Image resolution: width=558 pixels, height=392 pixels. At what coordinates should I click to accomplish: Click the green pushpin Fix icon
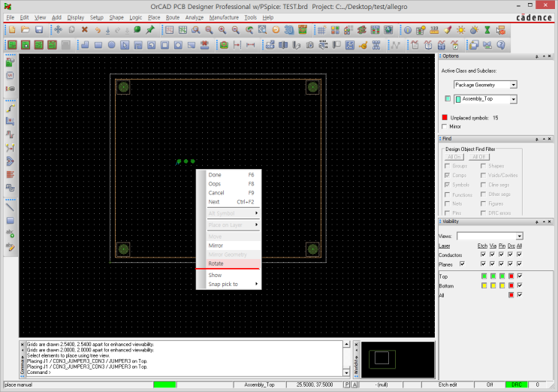pos(150,30)
